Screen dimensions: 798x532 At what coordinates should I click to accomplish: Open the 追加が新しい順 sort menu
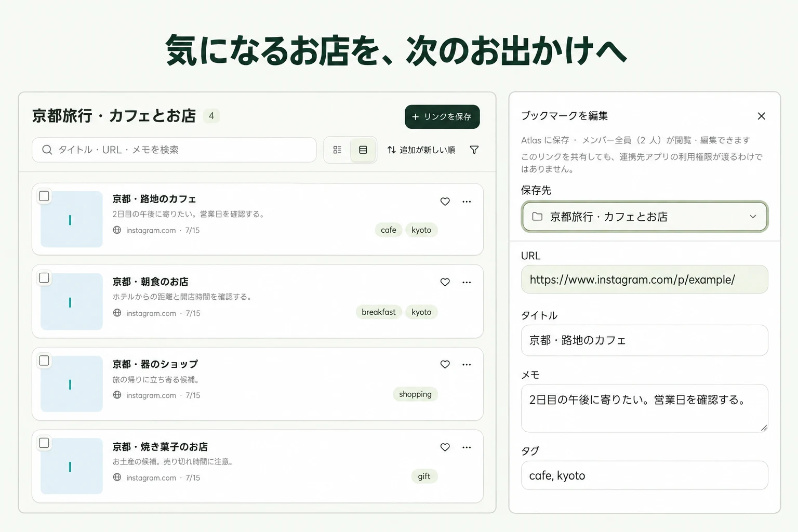point(421,150)
